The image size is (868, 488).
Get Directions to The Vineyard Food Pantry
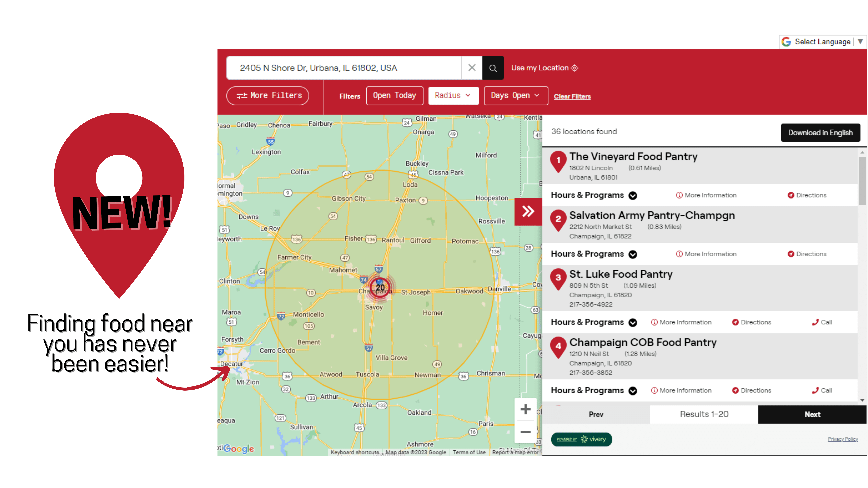click(x=807, y=195)
